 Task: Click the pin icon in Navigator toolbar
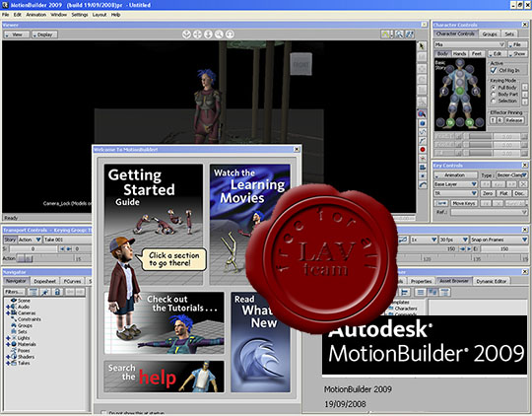45,292
